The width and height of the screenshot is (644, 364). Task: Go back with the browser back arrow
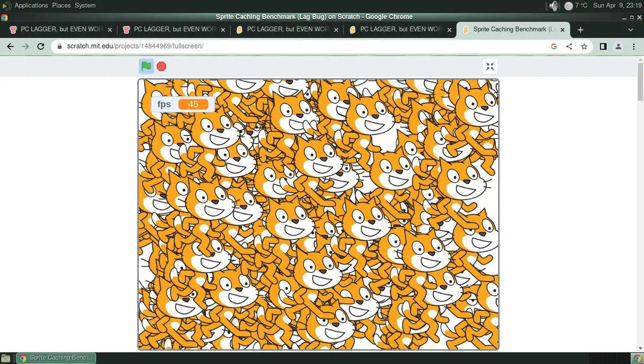pos(10,46)
